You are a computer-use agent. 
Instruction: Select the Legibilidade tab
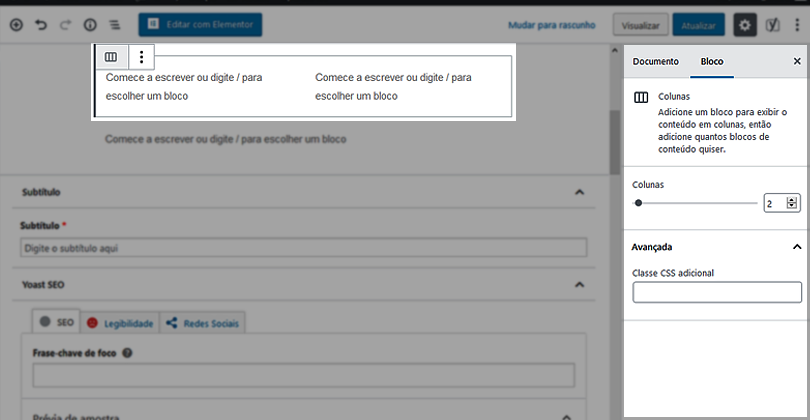tap(120, 323)
